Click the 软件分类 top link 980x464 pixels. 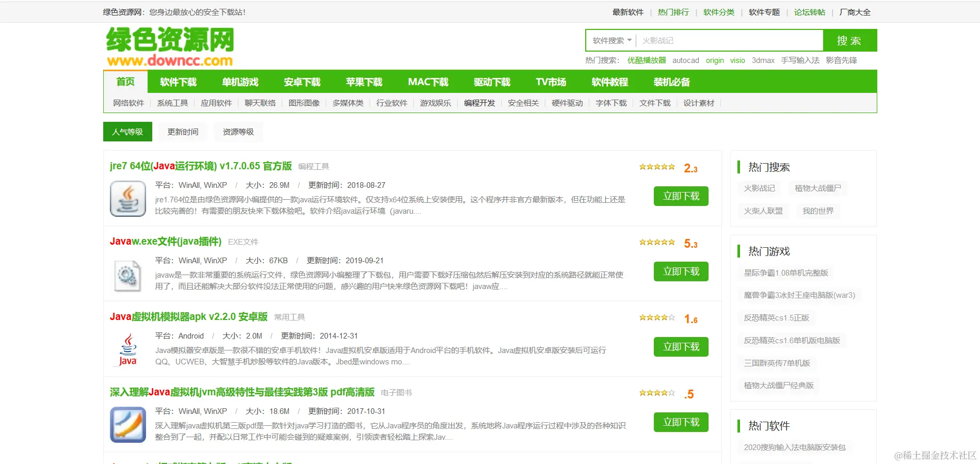pyautogui.click(x=719, y=12)
